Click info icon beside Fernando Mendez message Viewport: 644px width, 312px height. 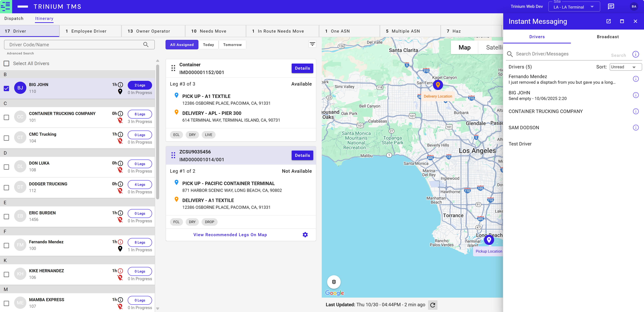pos(636,79)
